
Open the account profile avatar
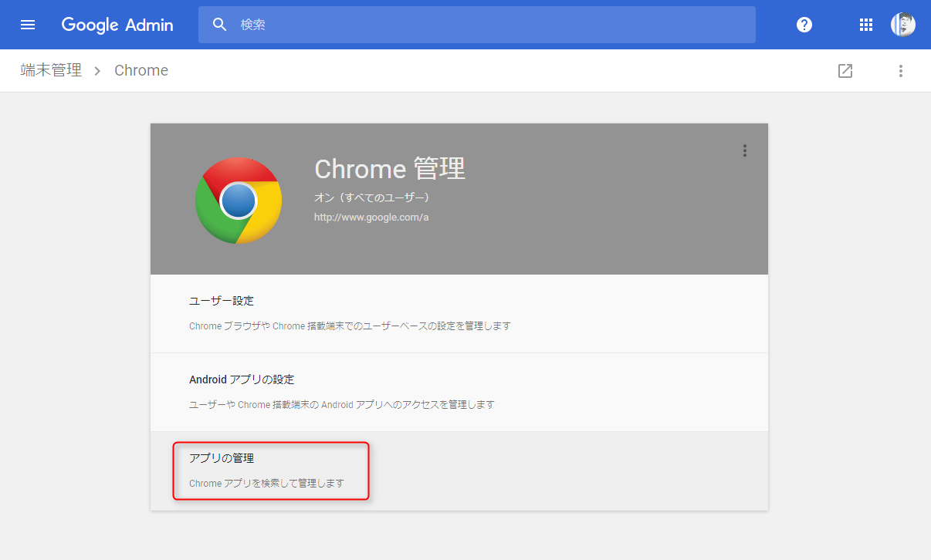click(903, 25)
